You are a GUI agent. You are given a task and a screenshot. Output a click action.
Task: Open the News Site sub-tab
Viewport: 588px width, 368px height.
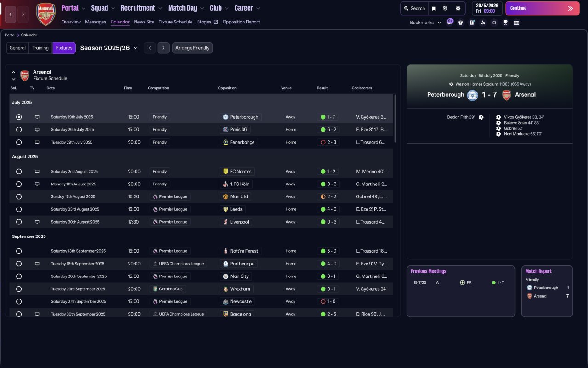(144, 22)
